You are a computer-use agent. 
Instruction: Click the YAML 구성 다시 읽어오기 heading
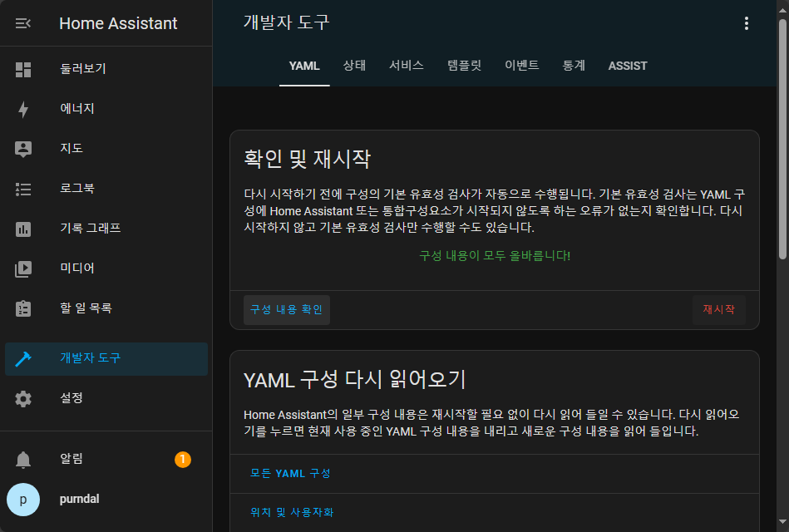pos(355,380)
